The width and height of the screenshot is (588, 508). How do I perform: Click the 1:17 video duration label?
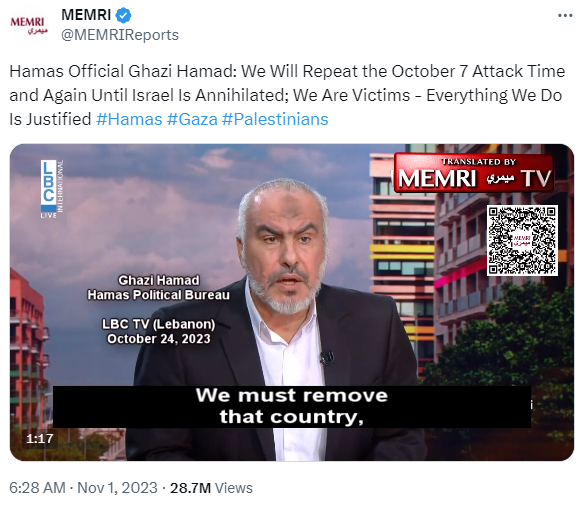coord(40,438)
